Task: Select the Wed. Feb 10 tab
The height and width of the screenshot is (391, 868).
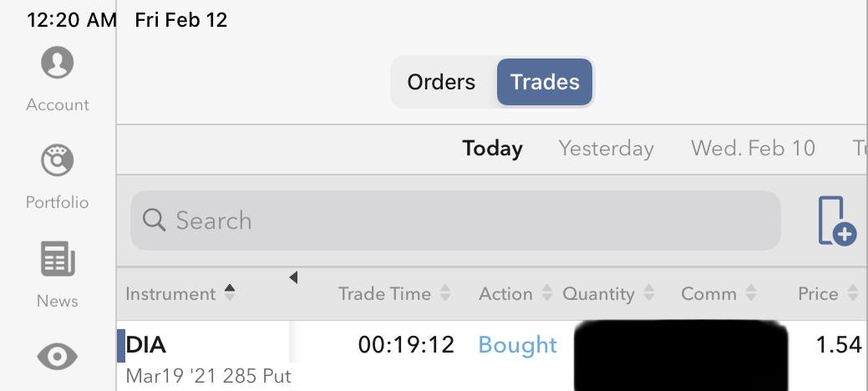Action: point(753,149)
